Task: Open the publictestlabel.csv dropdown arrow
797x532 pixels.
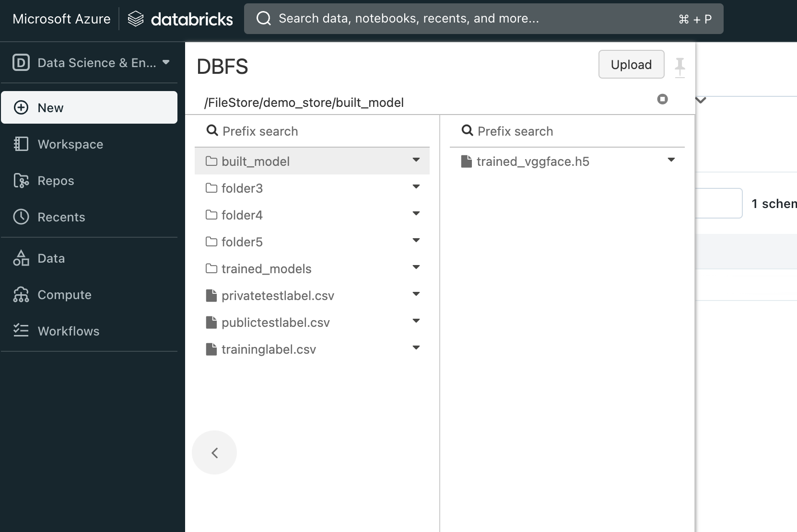Action: pyautogui.click(x=416, y=321)
